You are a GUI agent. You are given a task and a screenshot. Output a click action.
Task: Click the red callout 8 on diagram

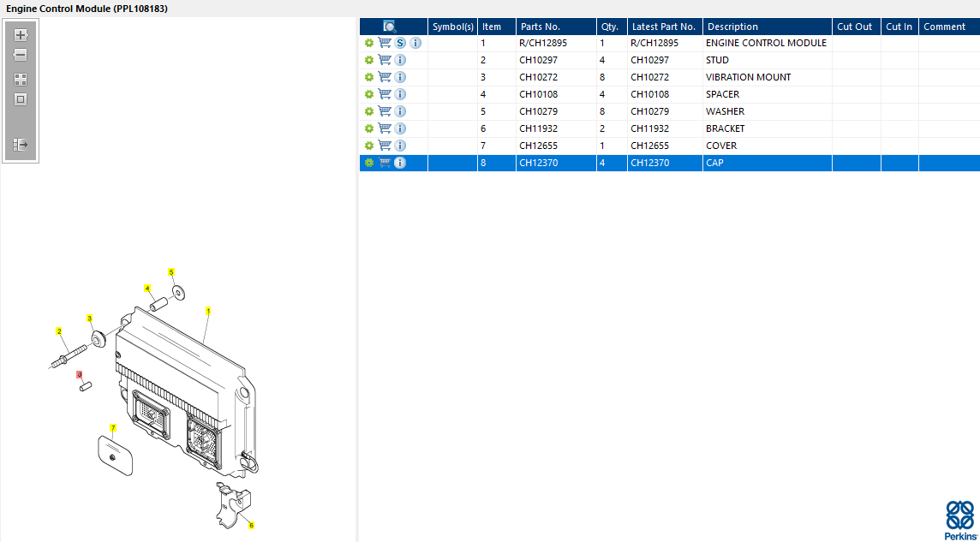click(80, 375)
